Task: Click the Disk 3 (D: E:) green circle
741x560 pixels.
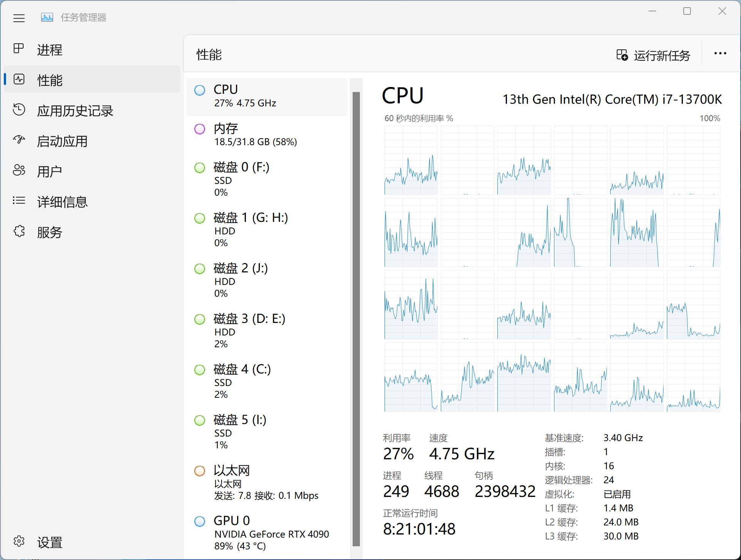Action: [x=199, y=320]
